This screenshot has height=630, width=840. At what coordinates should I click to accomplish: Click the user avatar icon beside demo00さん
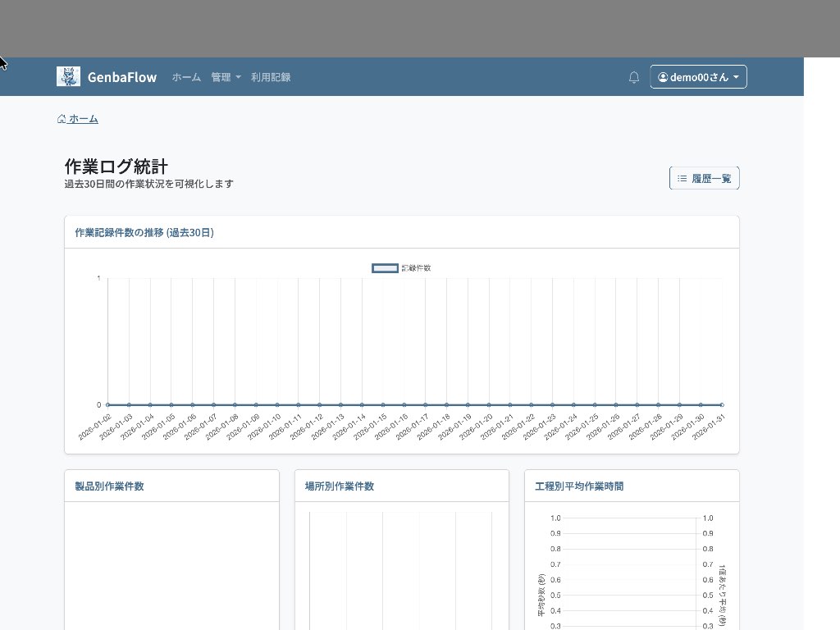click(663, 77)
